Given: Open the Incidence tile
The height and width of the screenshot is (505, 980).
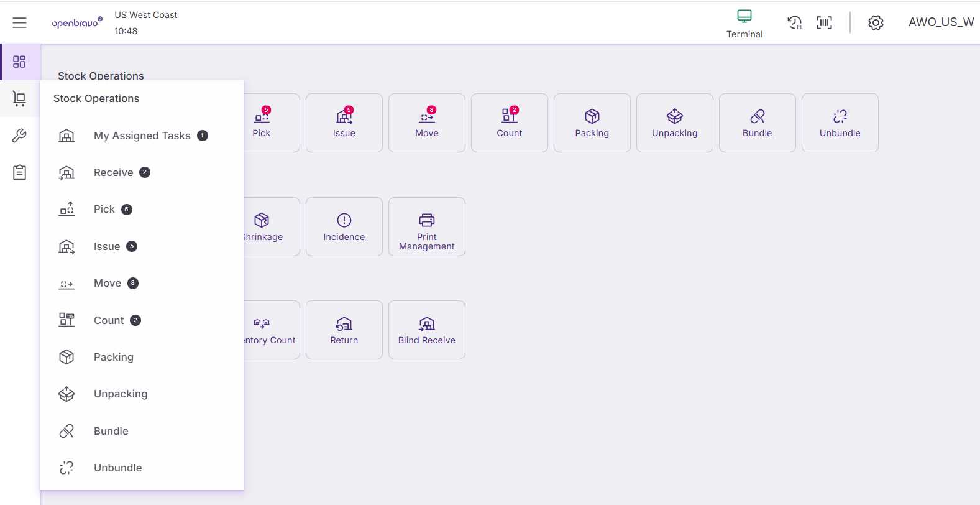Looking at the screenshot, I should [344, 226].
